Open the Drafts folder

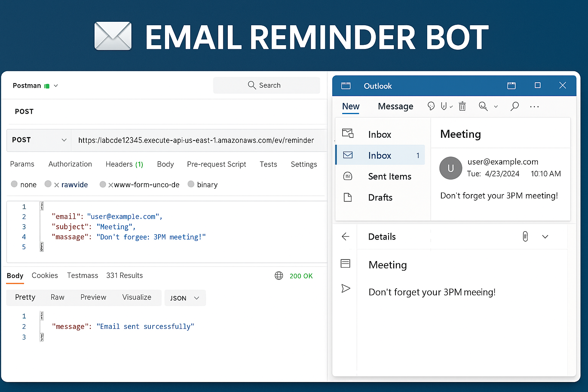(x=381, y=198)
